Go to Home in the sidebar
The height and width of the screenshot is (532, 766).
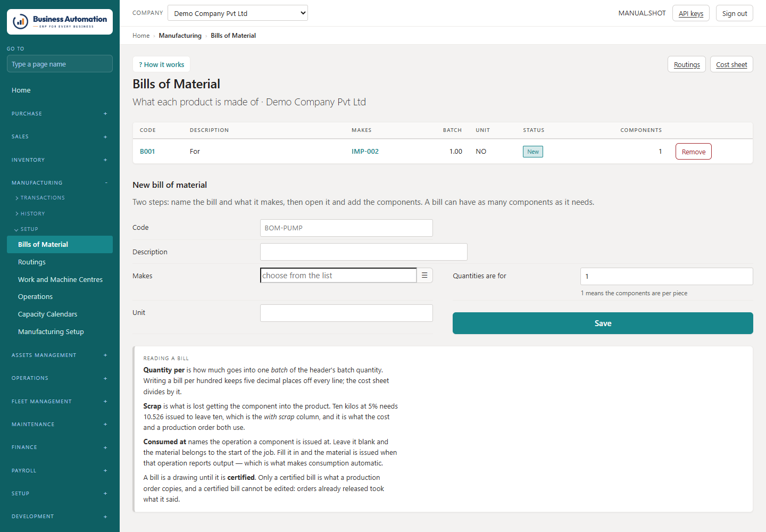(x=60, y=90)
